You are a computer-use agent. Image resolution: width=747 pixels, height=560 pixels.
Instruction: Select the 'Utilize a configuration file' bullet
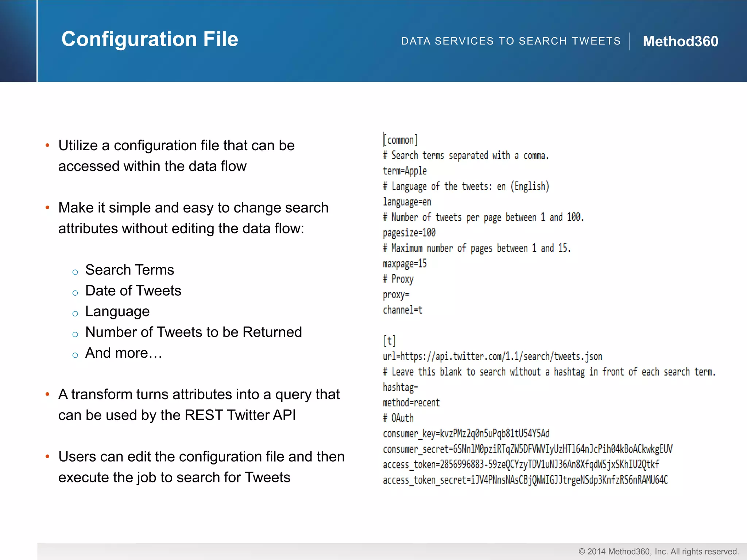pos(176,156)
